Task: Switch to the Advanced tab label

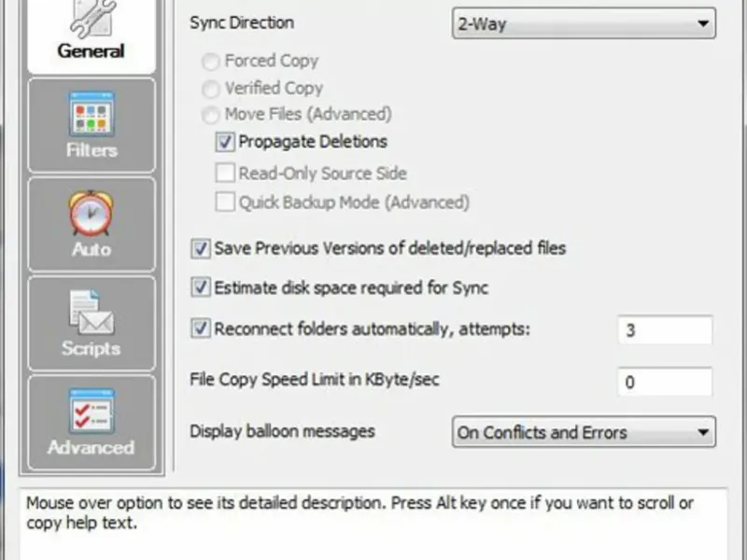Action: (x=92, y=447)
